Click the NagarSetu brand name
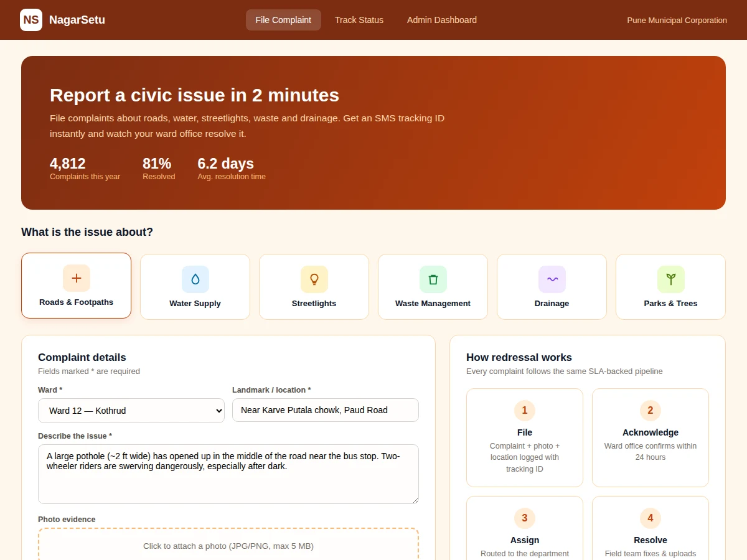This screenshot has height=560, width=747. [77, 20]
